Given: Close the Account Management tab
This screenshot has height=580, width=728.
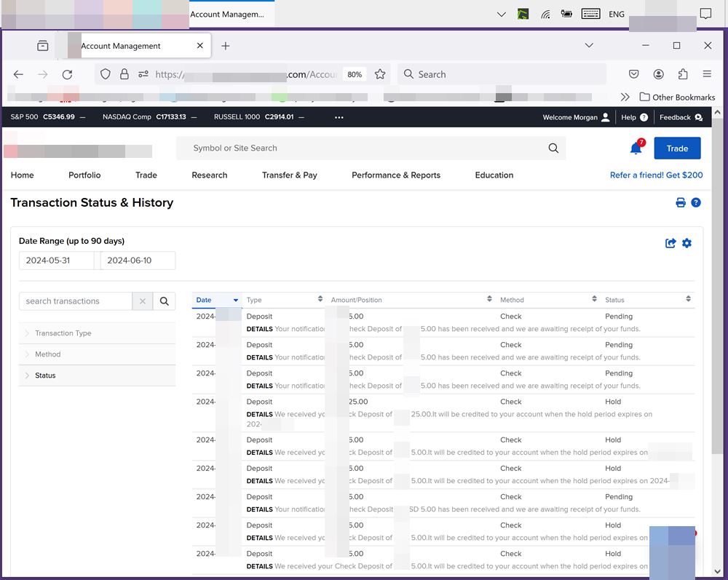Looking at the screenshot, I should coord(200,45).
